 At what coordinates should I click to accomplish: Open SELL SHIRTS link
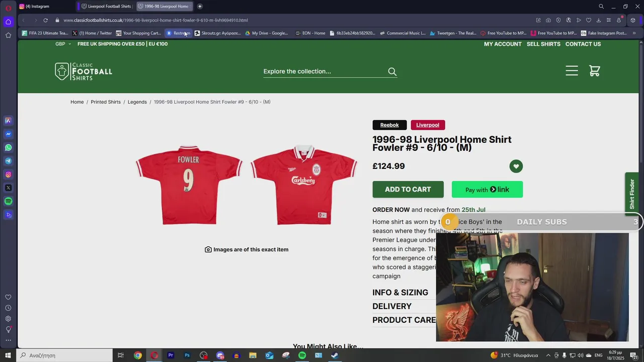pyautogui.click(x=543, y=44)
